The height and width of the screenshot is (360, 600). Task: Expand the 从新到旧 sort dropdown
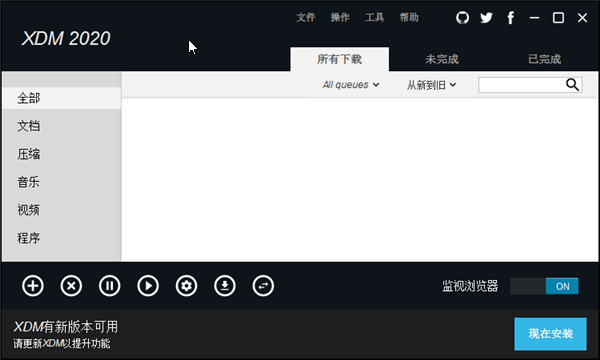tap(432, 85)
